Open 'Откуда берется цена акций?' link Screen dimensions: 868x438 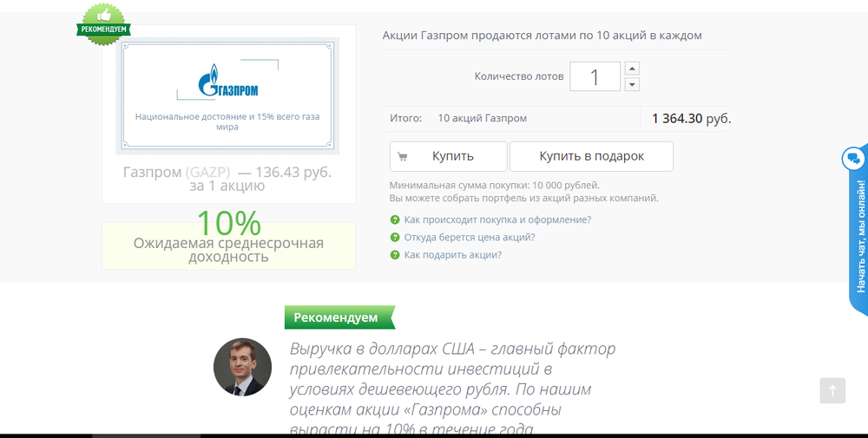click(x=469, y=238)
